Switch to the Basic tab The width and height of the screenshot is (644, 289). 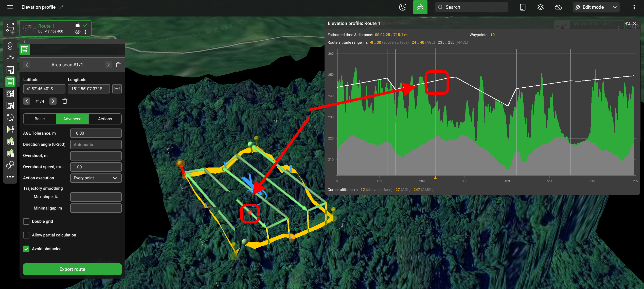tap(40, 119)
